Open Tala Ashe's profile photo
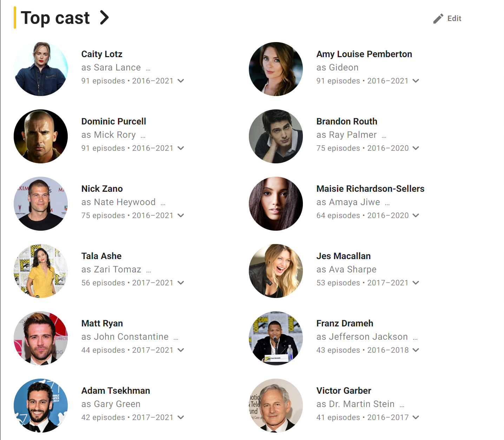Image resolution: width=504 pixels, height=440 pixels. pyautogui.click(x=41, y=271)
